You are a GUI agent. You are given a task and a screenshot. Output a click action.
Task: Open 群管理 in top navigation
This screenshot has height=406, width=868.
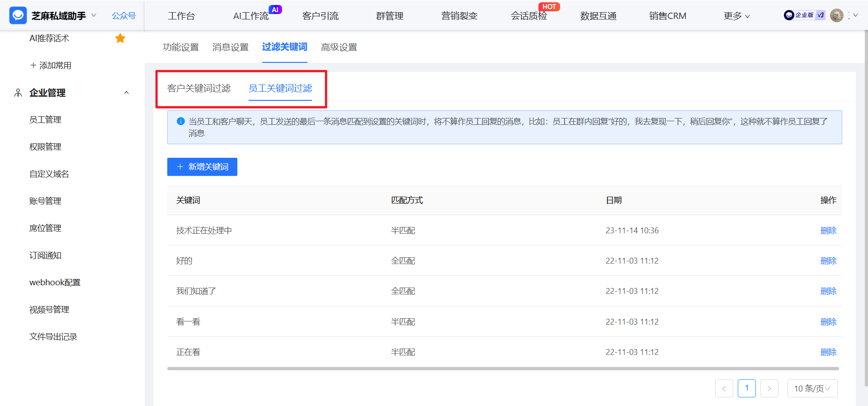pyautogui.click(x=390, y=16)
